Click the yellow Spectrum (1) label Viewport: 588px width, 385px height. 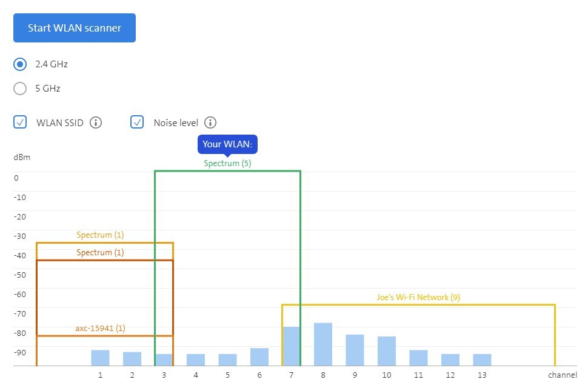pyautogui.click(x=100, y=235)
